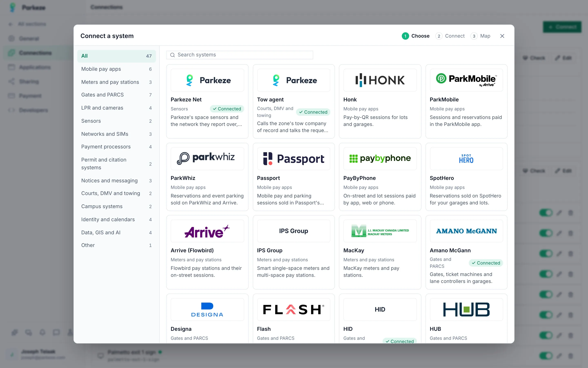The height and width of the screenshot is (368, 588).
Task: Filter by Meters and pay stations
Action: 116,82
